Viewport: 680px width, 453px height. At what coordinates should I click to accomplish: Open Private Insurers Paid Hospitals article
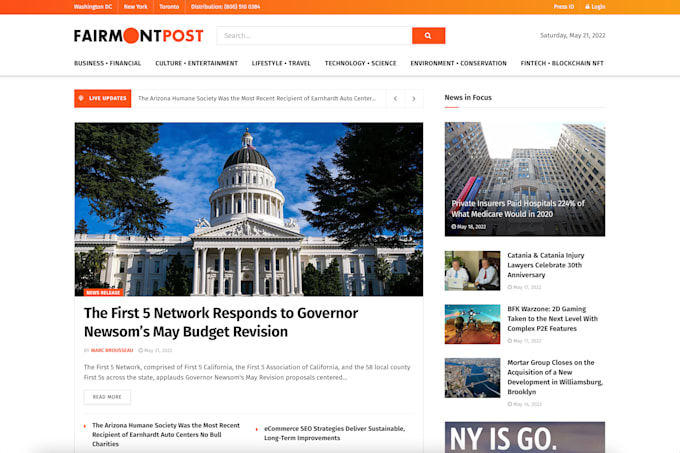tap(518, 209)
